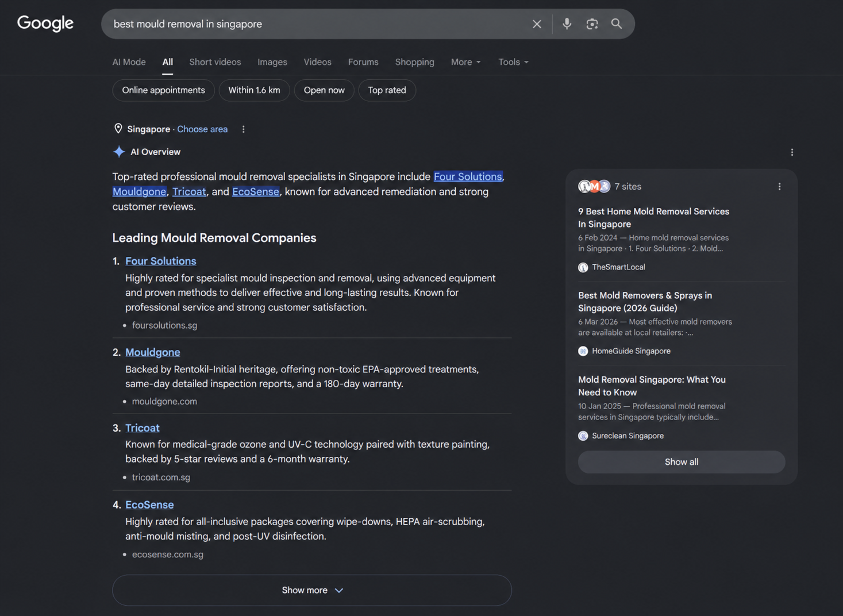Open Mouldgone link in overview summary

click(140, 191)
